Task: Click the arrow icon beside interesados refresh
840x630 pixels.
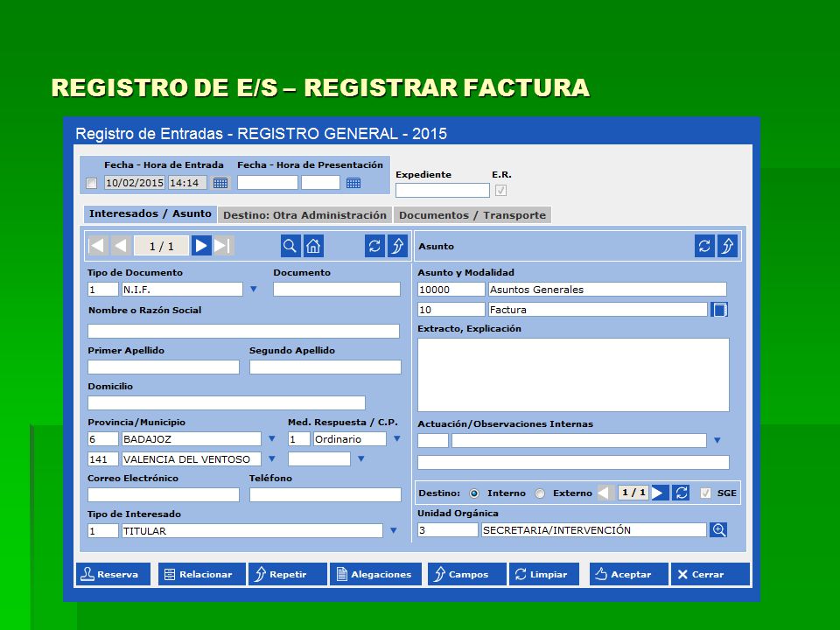Action: tap(397, 246)
